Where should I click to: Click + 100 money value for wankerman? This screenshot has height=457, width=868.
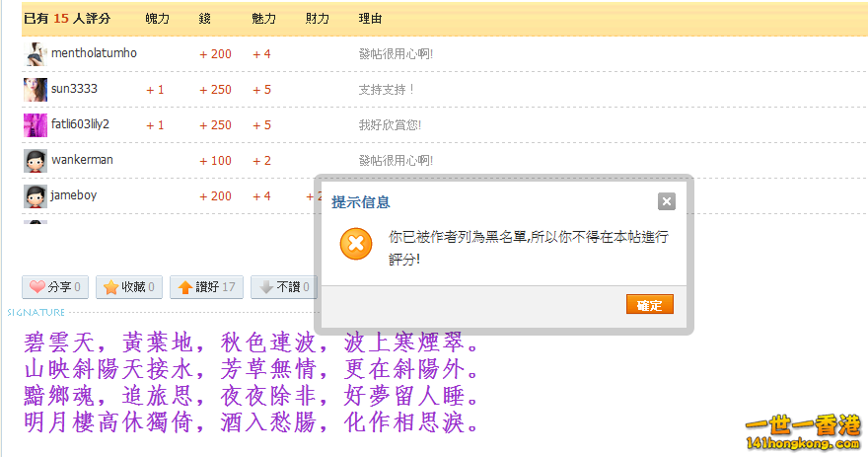pos(215,160)
